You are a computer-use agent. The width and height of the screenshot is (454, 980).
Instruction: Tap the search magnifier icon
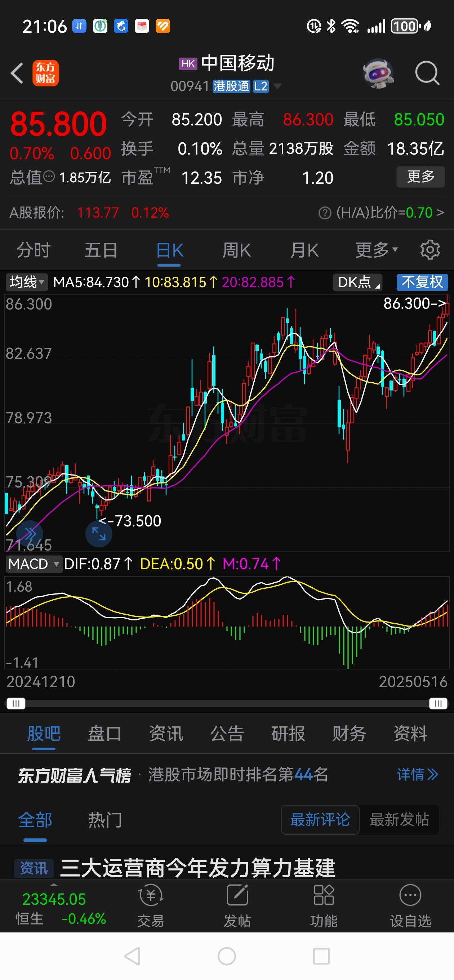pos(427,73)
